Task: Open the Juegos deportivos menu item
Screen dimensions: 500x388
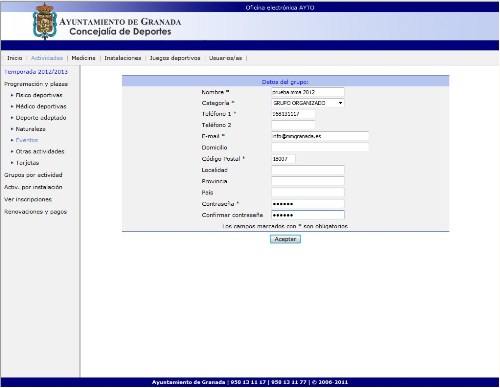Action: pos(175,58)
